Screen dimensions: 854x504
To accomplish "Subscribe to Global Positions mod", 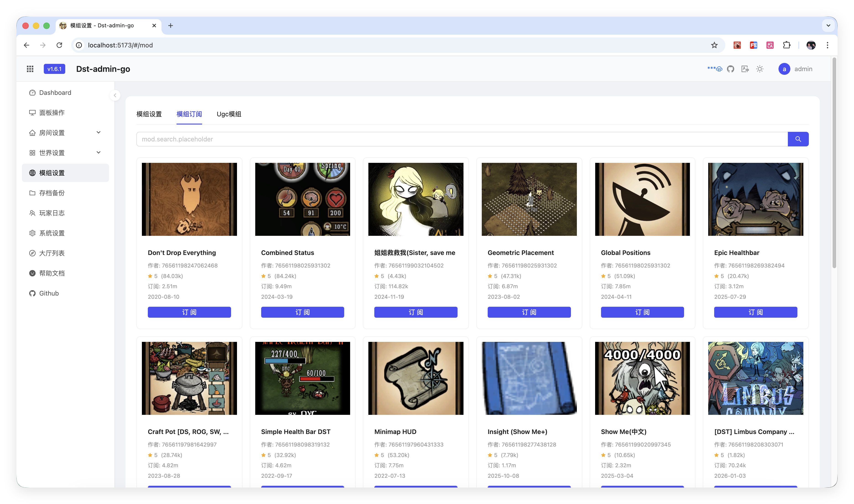I will [642, 312].
